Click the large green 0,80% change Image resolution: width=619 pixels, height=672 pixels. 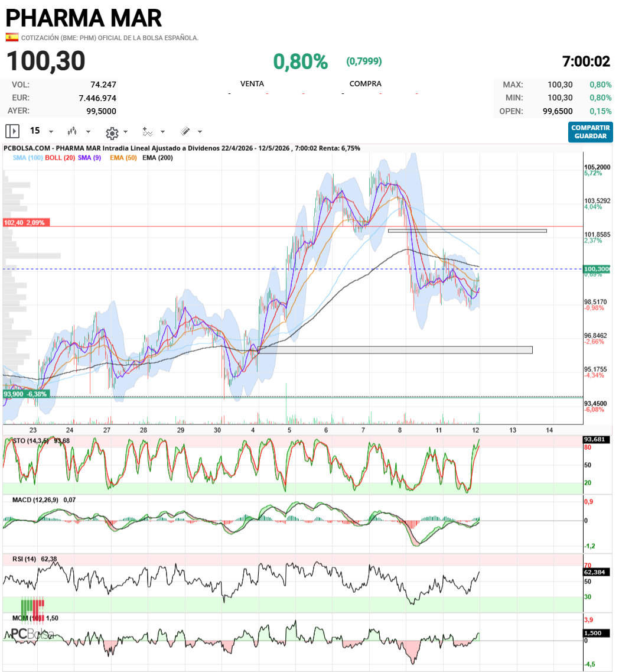coord(300,61)
